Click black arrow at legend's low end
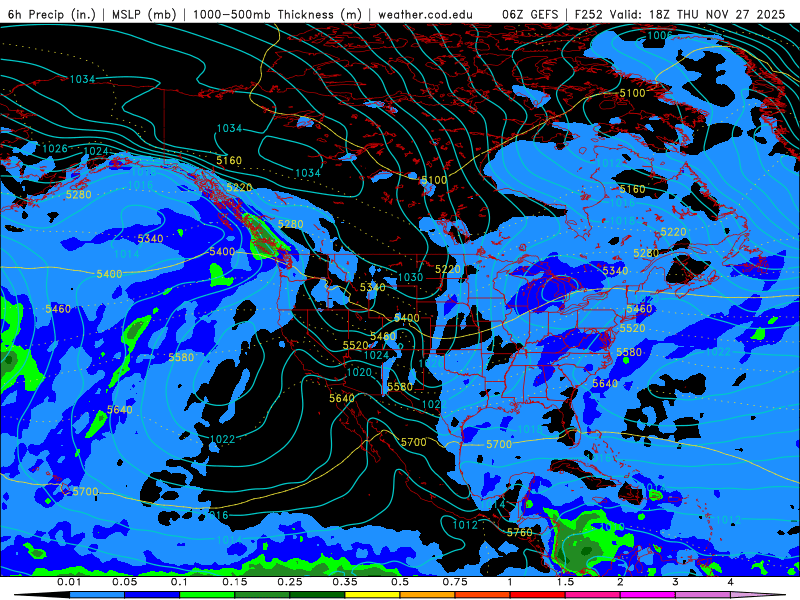This screenshot has width=800, height=600. [41, 595]
